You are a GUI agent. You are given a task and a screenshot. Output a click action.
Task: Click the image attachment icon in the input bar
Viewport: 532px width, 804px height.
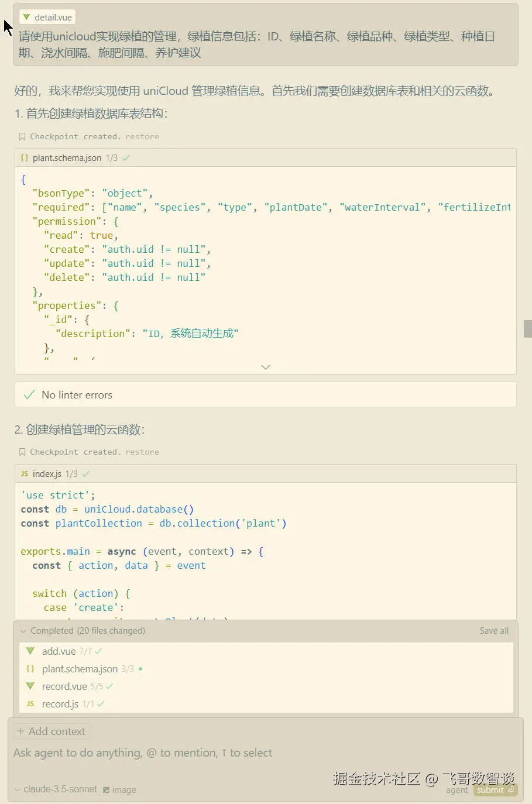point(107,789)
